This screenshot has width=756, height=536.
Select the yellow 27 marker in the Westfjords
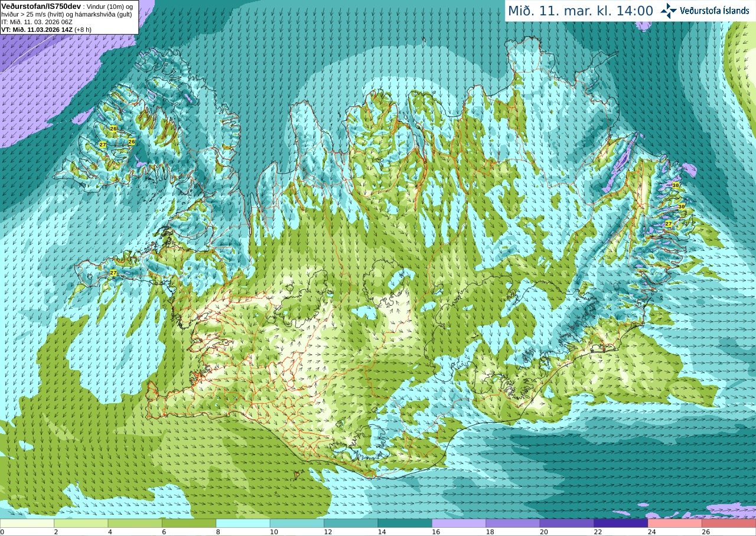pyautogui.click(x=103, y=145)
